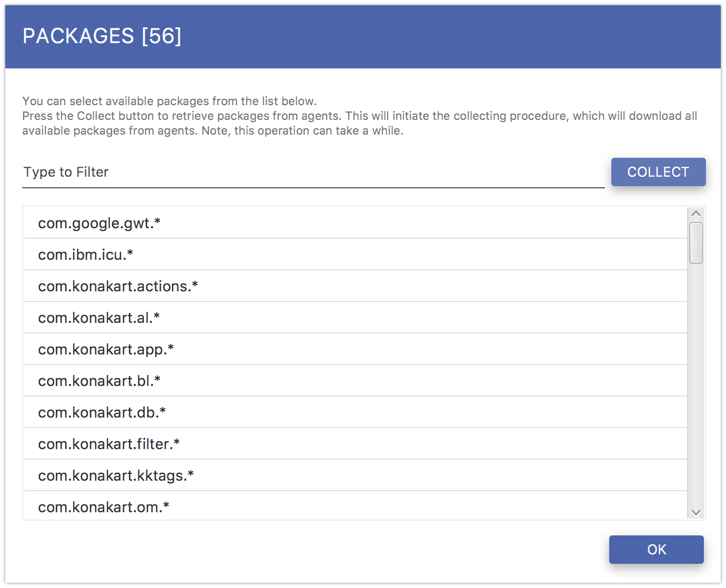Click the COLLECT button
The width and height of the screenshot is (726, 588).
click(x=658, y=172)
